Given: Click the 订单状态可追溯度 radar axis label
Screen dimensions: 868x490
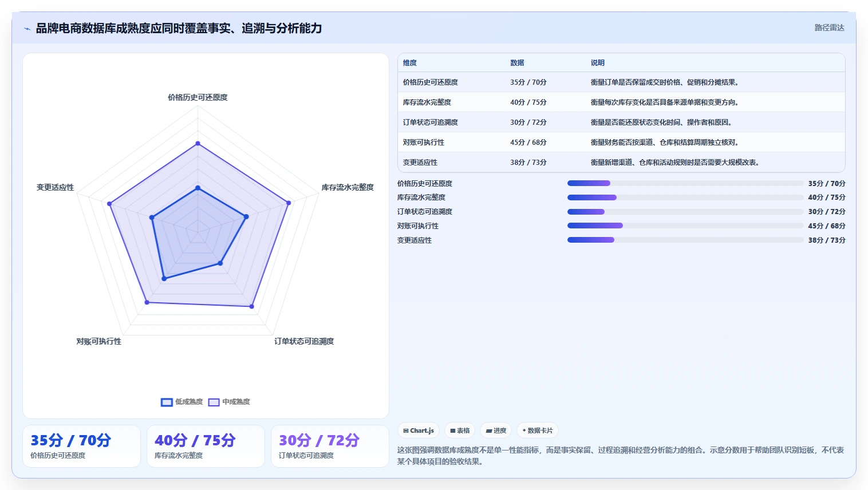Looking at the screenshot, I should click(304, 341).
